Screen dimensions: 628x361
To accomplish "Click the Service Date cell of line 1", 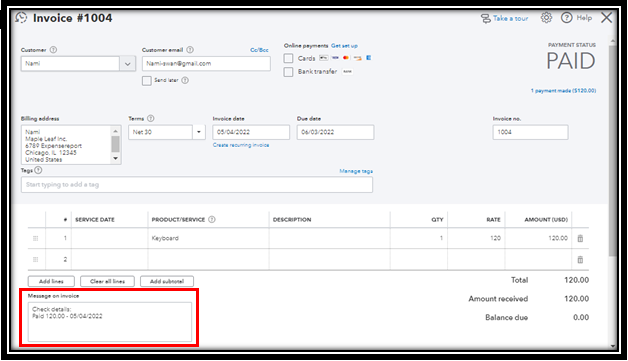I will pos(110,238).
